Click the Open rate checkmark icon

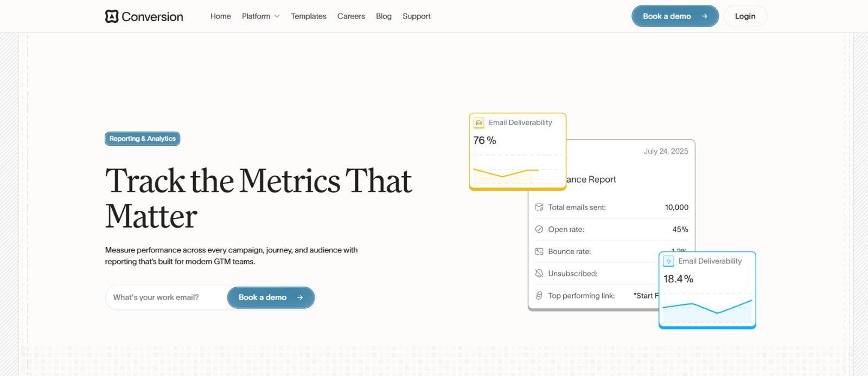click(539, 229)
